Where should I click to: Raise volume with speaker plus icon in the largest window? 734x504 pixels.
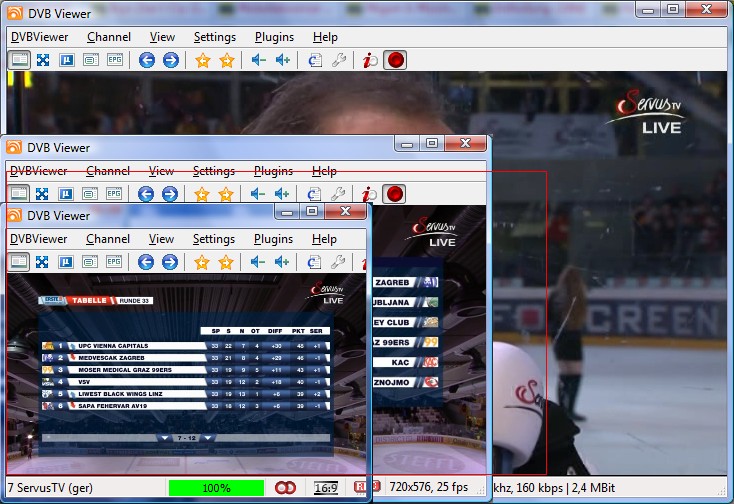282,60
